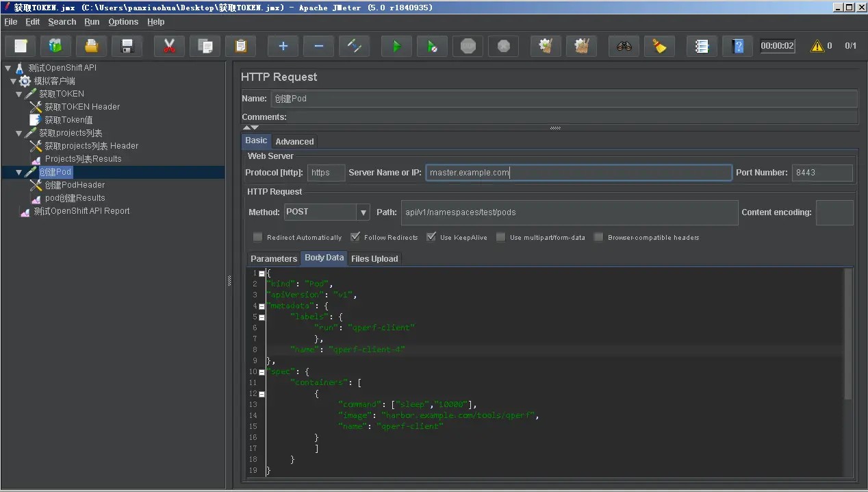Click the Search binoculars icon
Viewport: 868px width, 492px height.
tap(624, 47)
